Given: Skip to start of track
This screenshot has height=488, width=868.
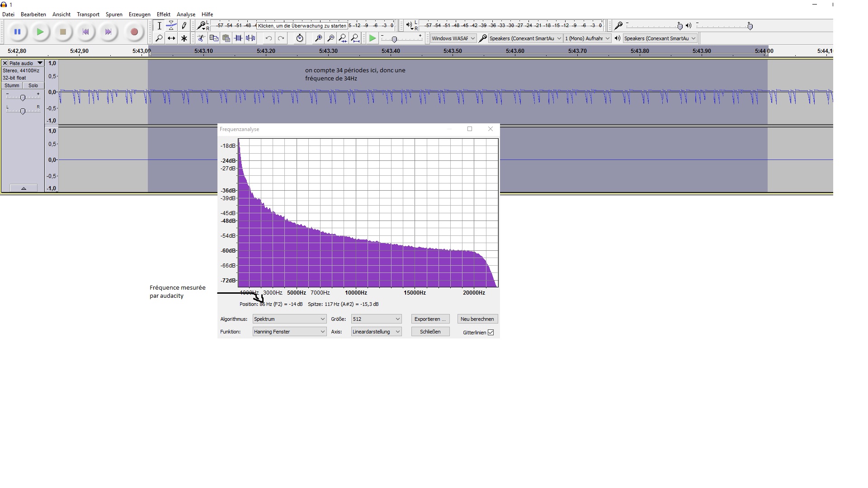Looking at the screenshot, I should click(85, 32).
